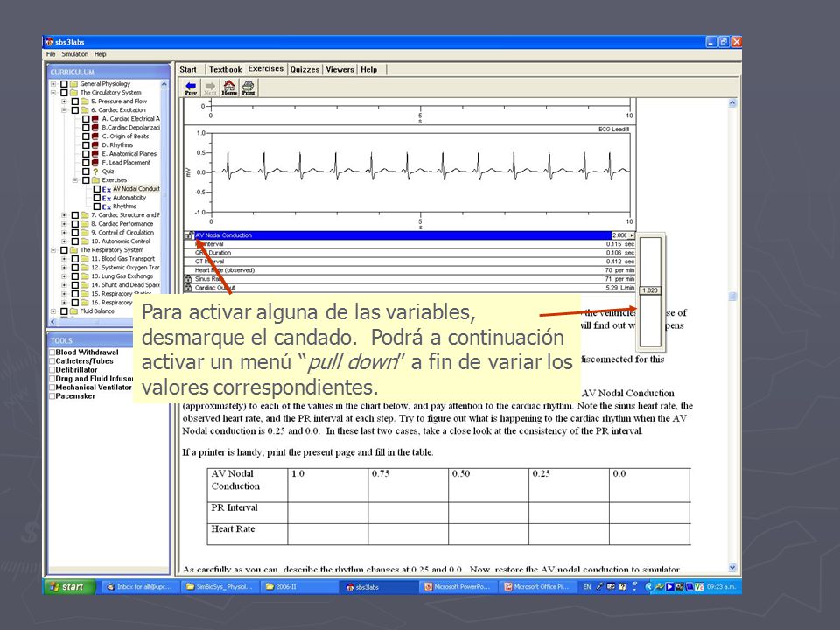Check the General Physiology checkbox
The width and height of the screenshot is (840, 630).
[64, 84]
